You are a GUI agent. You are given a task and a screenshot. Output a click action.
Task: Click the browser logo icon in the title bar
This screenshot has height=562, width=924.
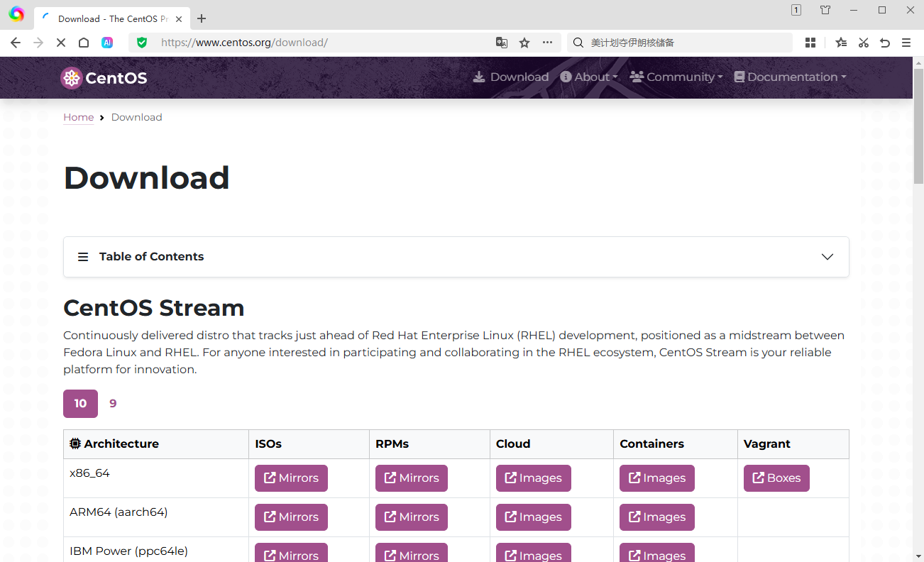pyautogui.click(x=16, y=14)
